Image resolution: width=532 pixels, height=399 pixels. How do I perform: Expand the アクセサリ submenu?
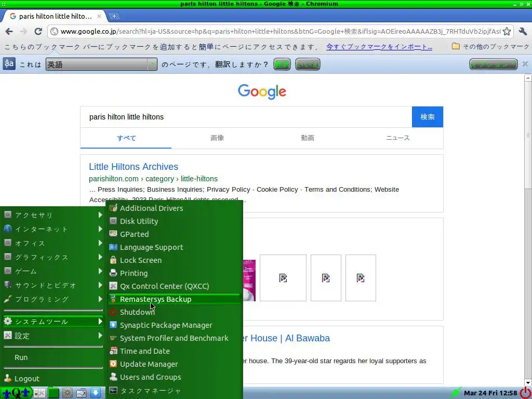point(54,215)
